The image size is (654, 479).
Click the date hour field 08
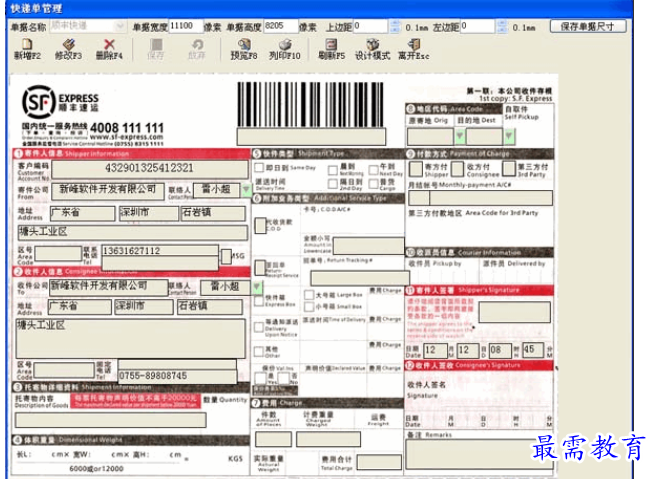coord(500,350)
